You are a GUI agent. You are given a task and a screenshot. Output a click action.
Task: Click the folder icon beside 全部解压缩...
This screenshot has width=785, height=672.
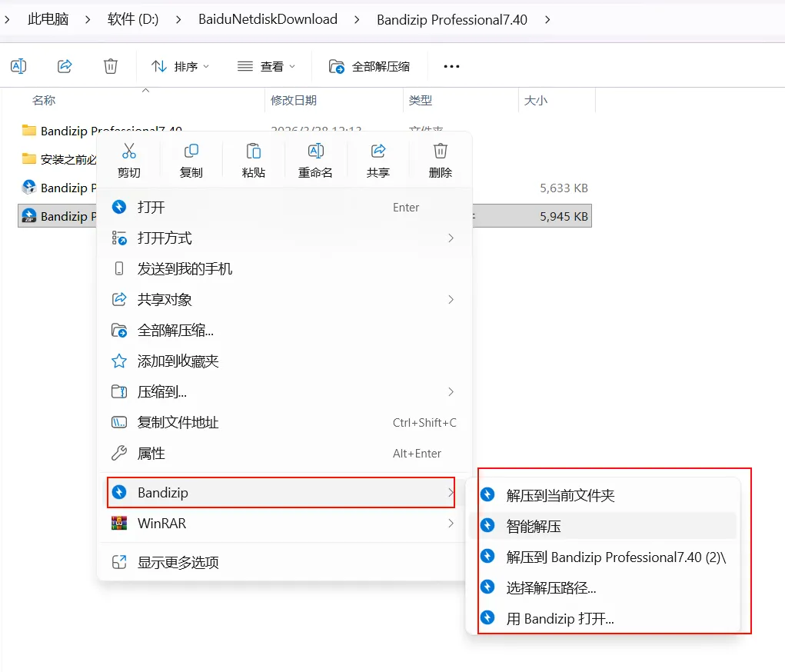(x=119, y=331)
